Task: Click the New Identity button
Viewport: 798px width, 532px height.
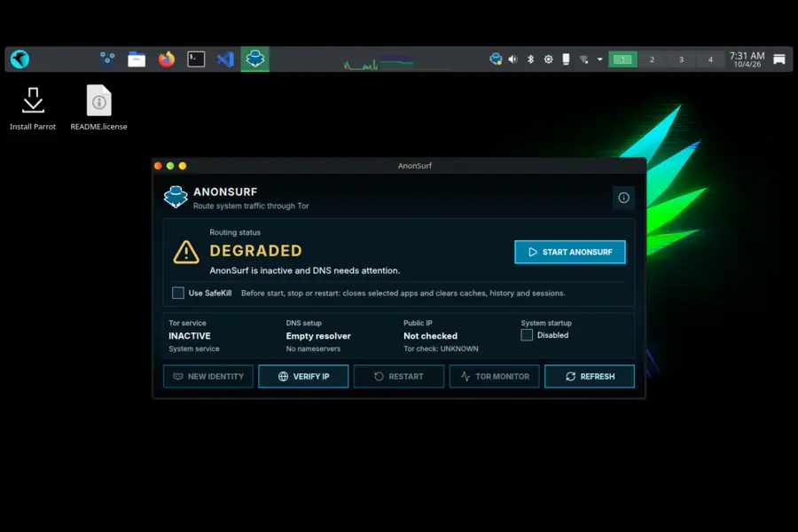Action: tap(208, 376)
